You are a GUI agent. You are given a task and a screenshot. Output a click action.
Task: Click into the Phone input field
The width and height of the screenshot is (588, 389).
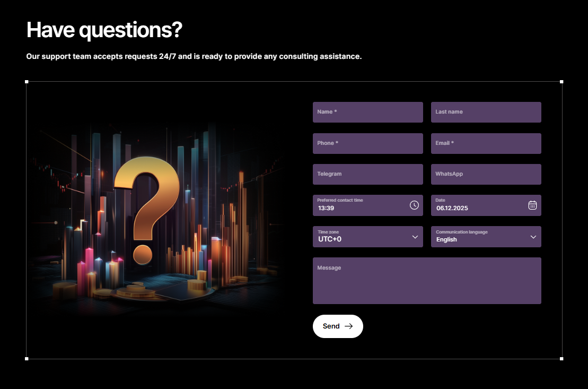point(367,144)
